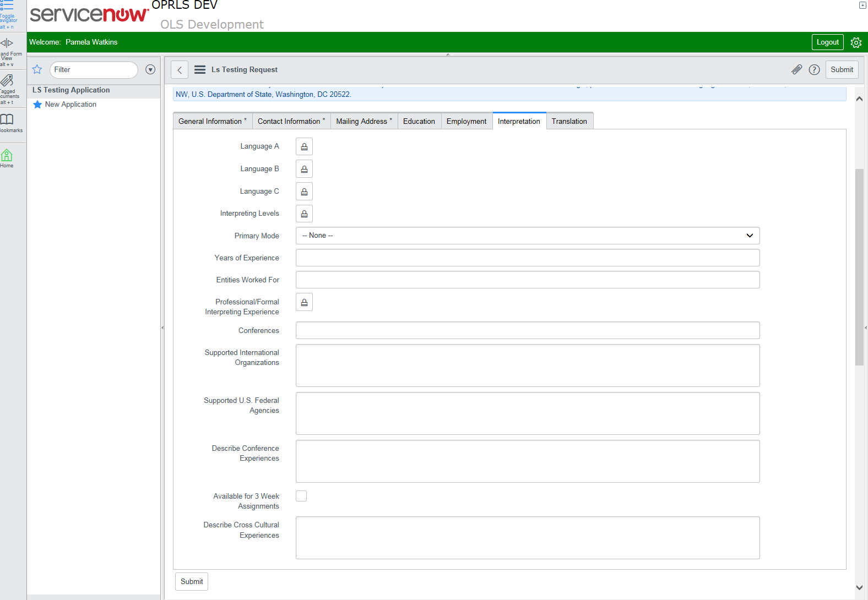Screen dimensions: 868x600
Task: Click the lock icon for Language B
Action: point(304,169)
